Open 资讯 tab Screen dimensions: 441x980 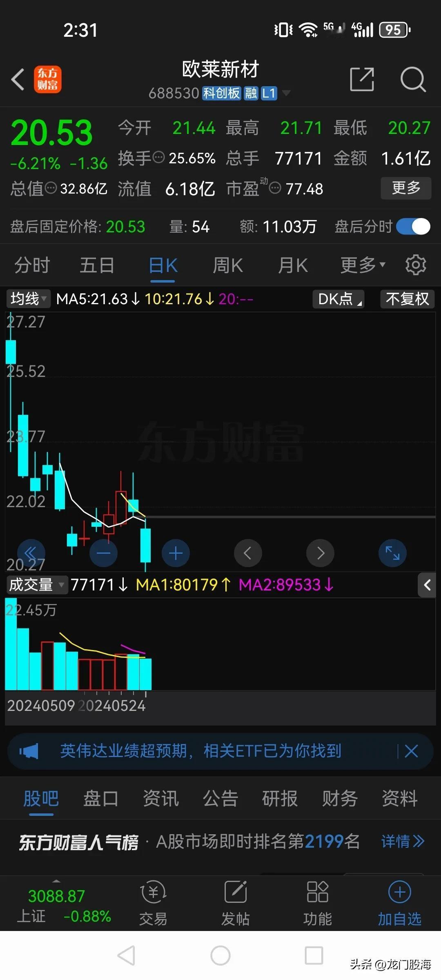pyautogui.click(x=161, y=798)
